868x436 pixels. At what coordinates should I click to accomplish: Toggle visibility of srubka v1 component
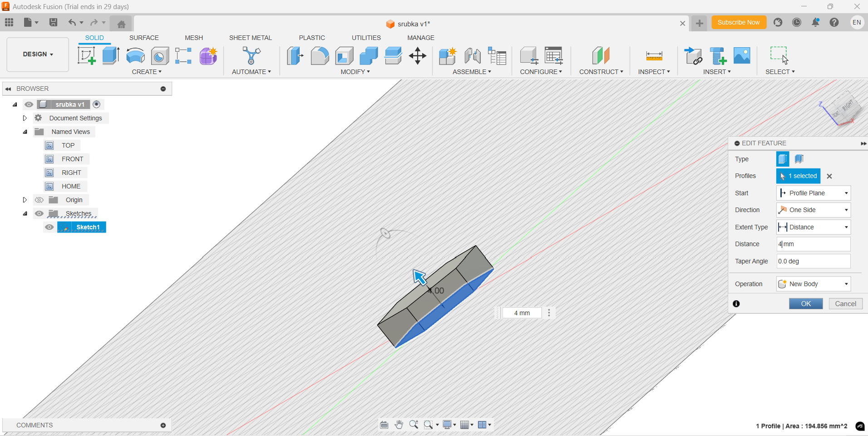(29, 104)
